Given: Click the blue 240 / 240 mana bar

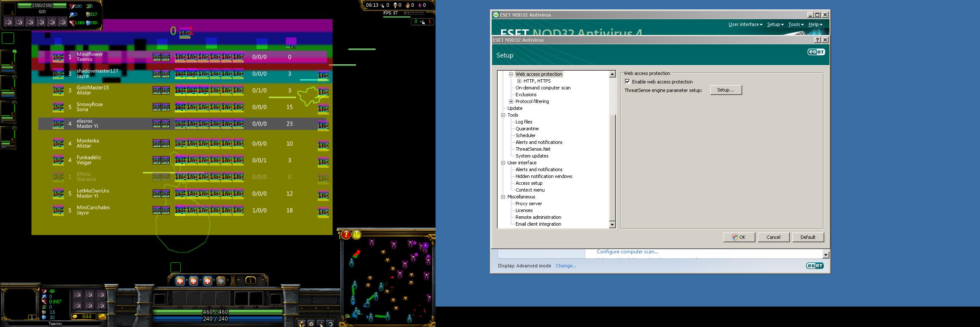Looking at the screenshot, I should (217, 318).
